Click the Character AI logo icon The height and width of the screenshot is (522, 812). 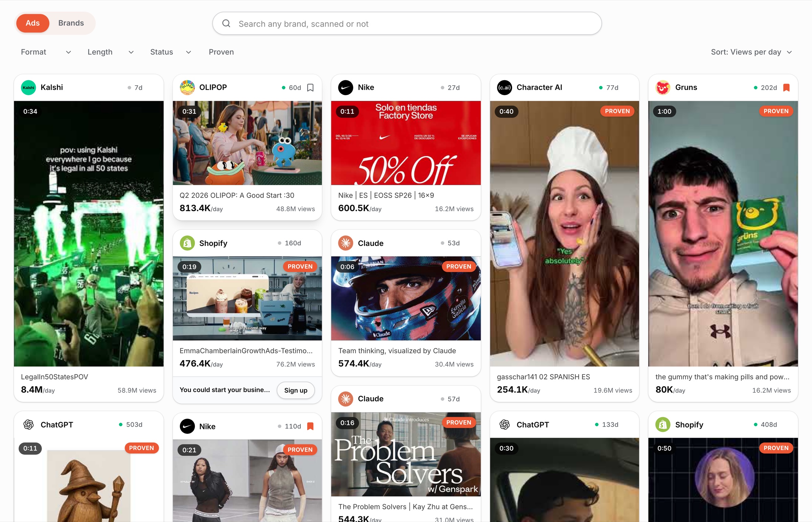pyautogui.click(x=504, y=88)
